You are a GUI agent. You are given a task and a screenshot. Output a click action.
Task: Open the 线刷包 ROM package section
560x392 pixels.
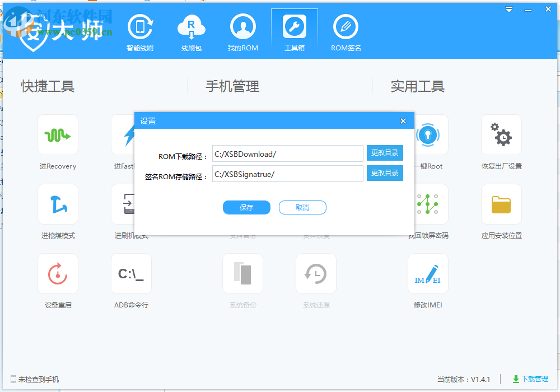click(192, 32)
